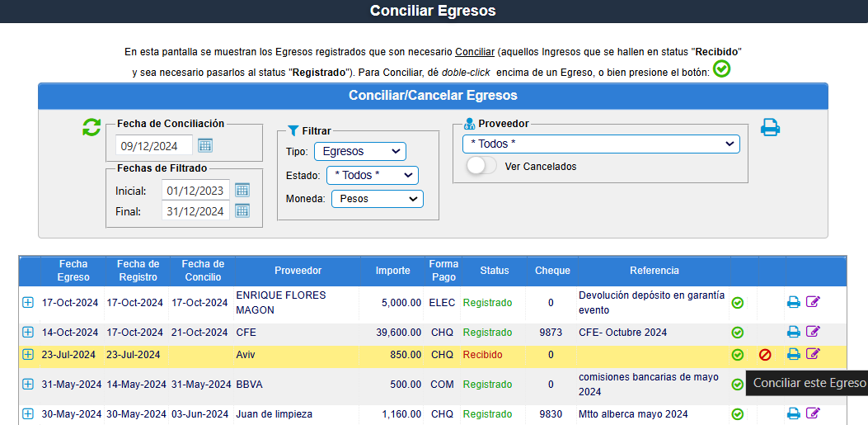Toggle the Ver Cancelados switch
The width and height of the screenshot is (868, 425).
481,166
